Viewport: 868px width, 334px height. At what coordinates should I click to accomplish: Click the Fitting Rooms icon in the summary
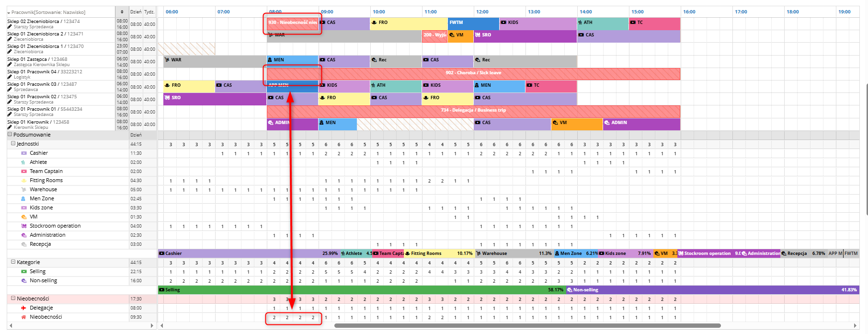pos(23,181)
